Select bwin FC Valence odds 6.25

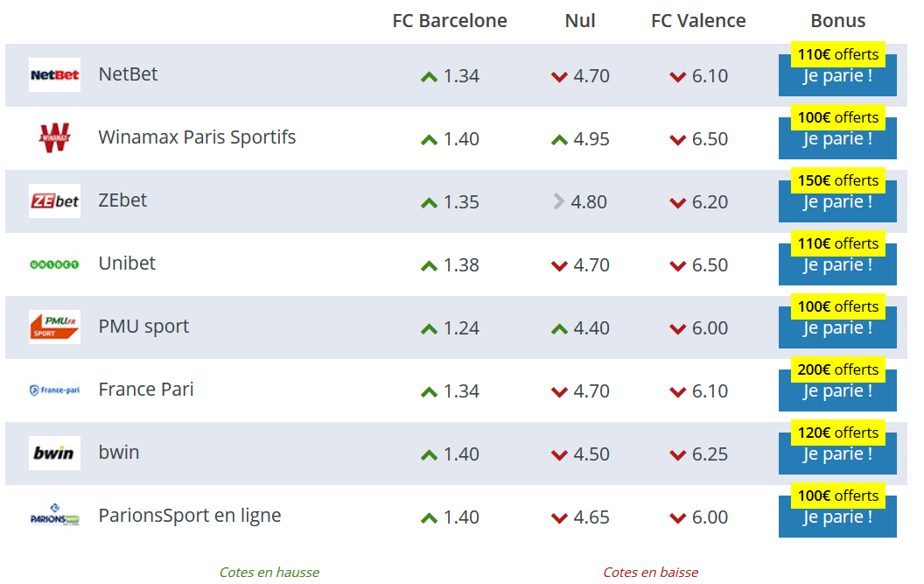pyautogui.click(x=710, y=454)
